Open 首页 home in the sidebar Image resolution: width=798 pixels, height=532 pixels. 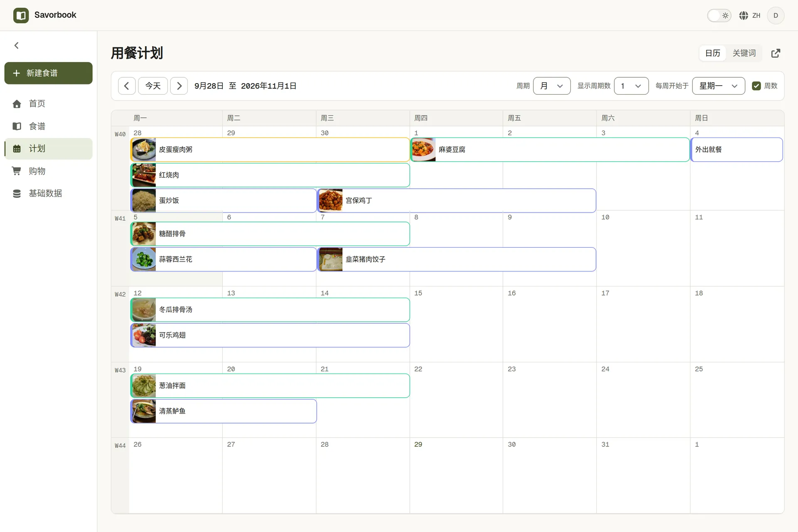(48, 103)
